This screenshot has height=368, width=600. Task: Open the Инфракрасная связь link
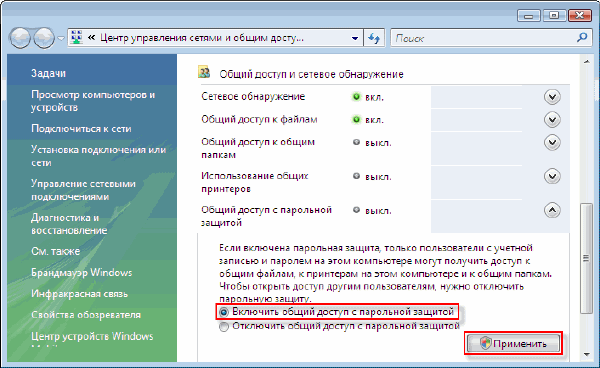[80, 294]
